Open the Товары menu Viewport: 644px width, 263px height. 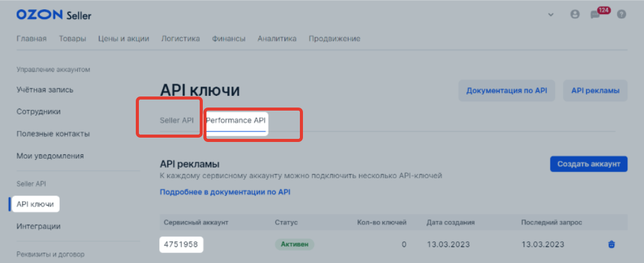pyautogui.click(x=73, y=39)
